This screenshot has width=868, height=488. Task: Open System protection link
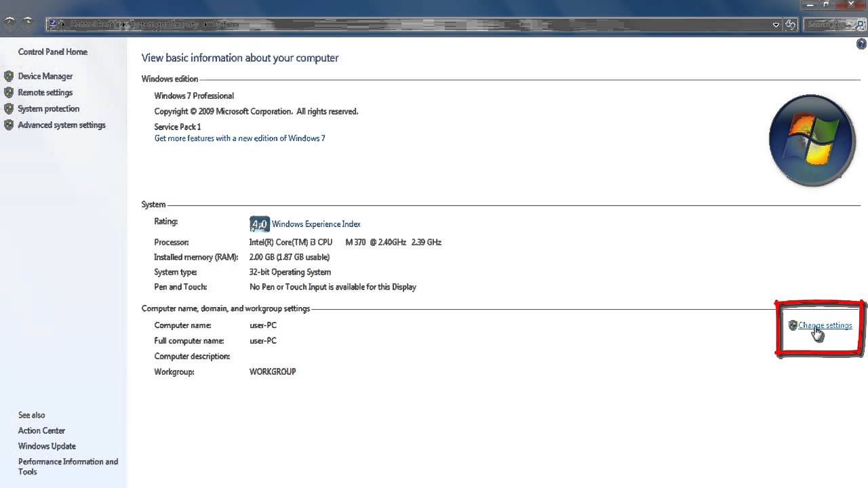click(49, 108)
